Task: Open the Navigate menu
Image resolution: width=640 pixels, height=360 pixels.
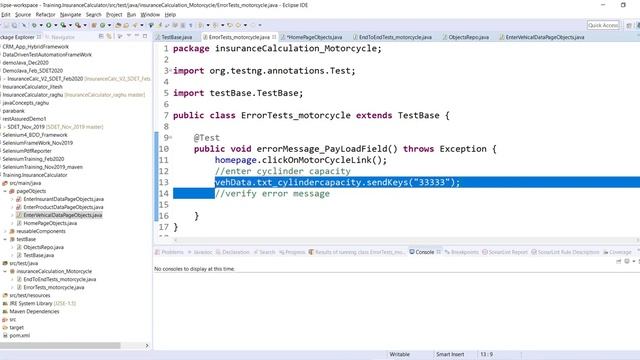Action: (x=71, y=15)
